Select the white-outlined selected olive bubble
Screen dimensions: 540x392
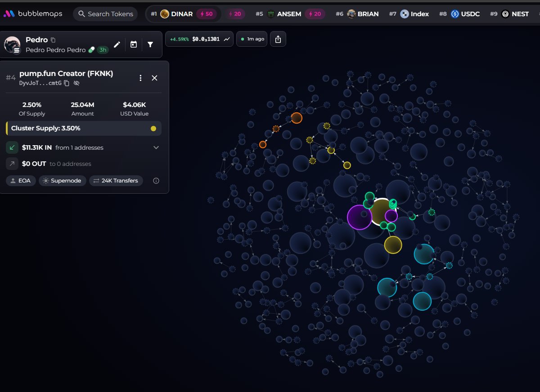coord(380,212)
